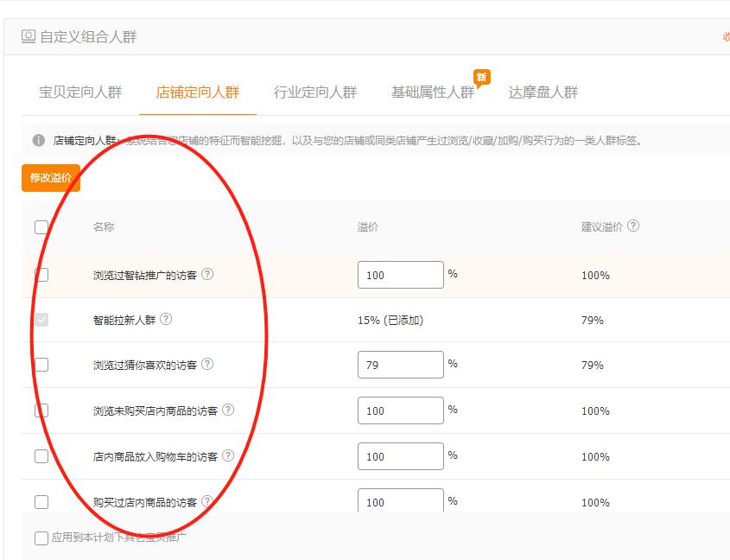
Task: Select all audiences via the header checkbox
Action: pyautogui.click(x=40, y=227)
